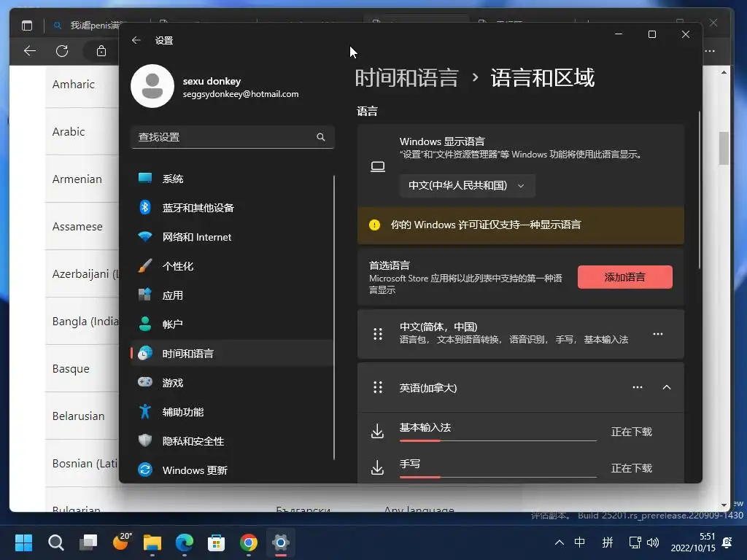Click Basque row in Edge page
This screenshot has height=560, width=747.
[x=82, y=368]
